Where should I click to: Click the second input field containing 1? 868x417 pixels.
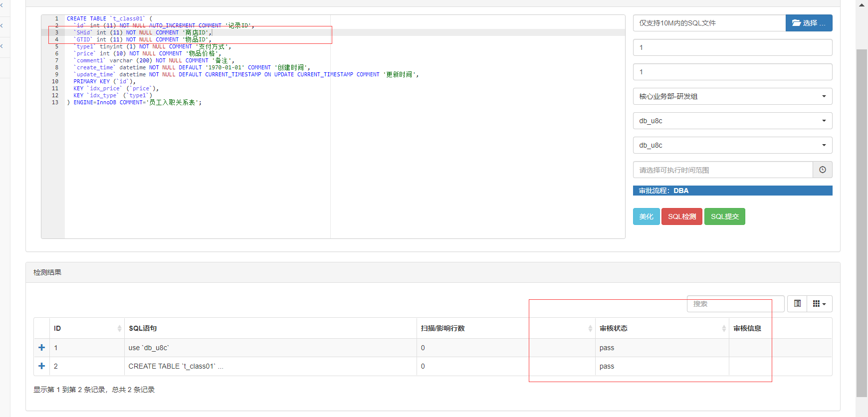[732, 72]
